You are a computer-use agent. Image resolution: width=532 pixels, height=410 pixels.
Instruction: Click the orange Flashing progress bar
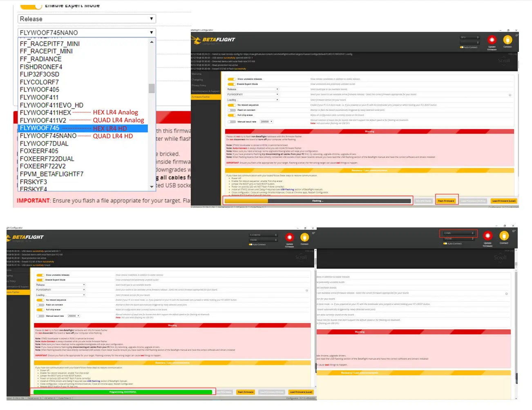pyautogui.click(x=317, y=201)
